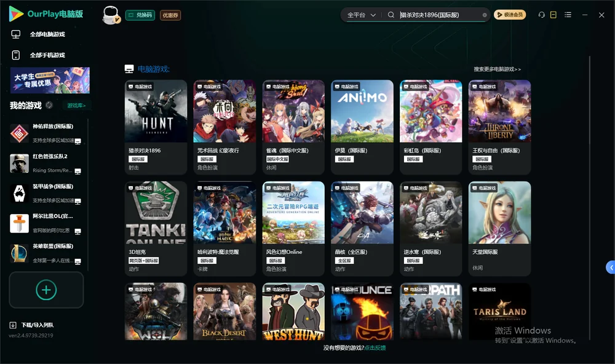Add a game with the plus button

point(46,290)
